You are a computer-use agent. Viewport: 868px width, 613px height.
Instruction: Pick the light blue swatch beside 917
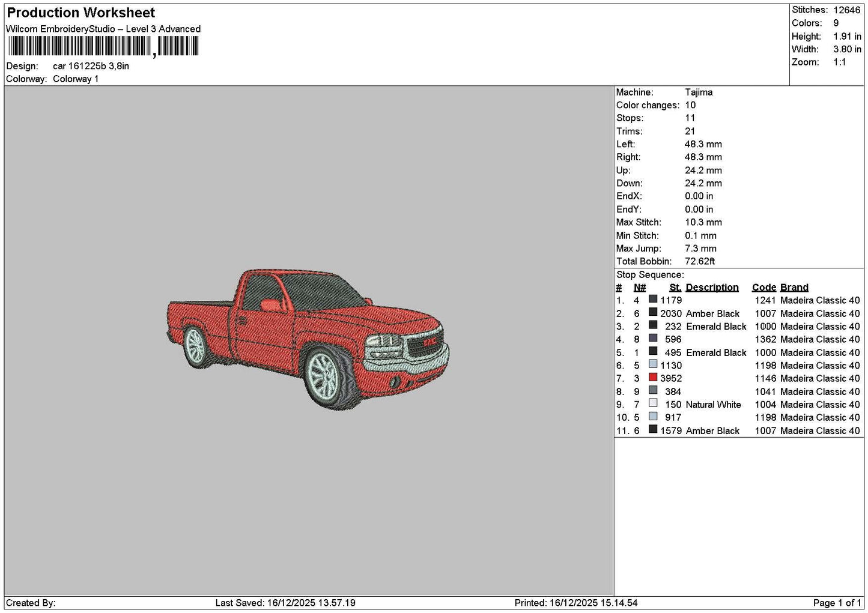pos(653,417)
